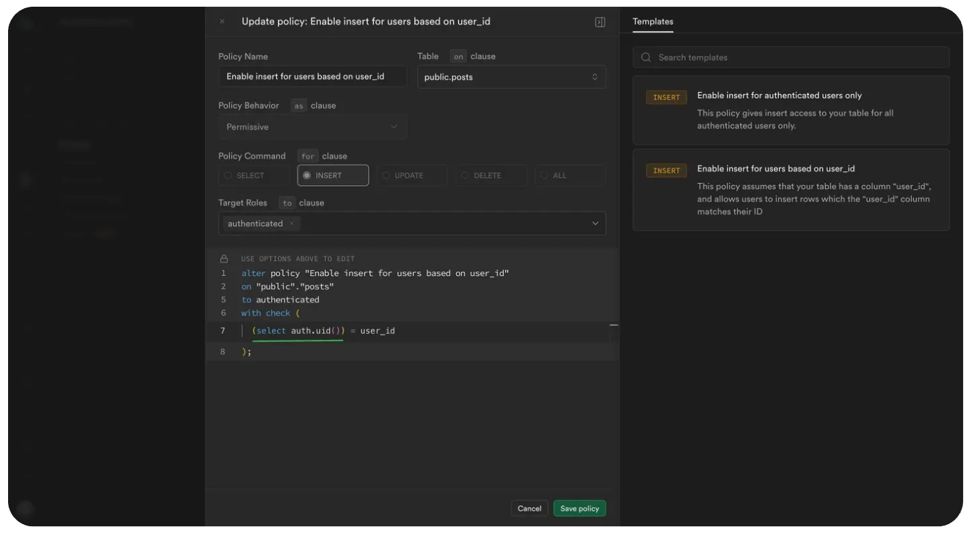Select the ALL policy command
Viewport: 980px width, 541px height.
click(x=571, y=176)
